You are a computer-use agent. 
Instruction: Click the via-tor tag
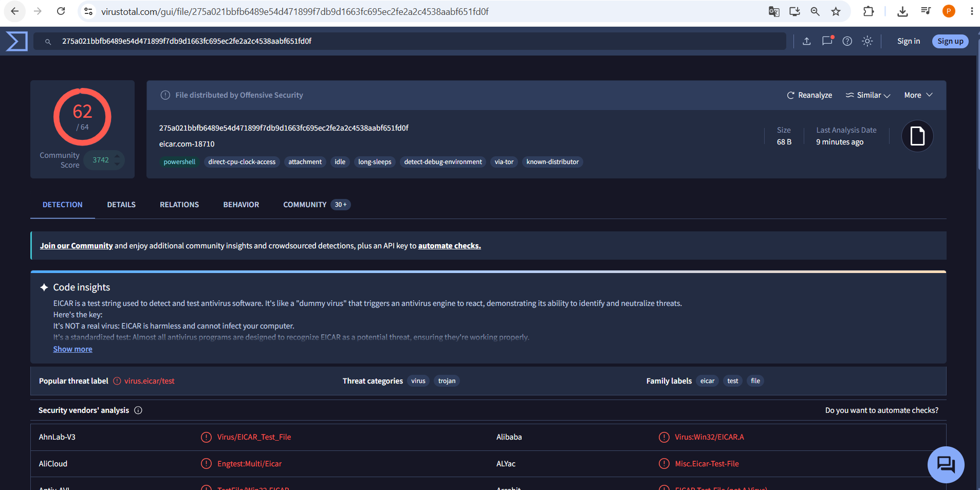click(504, 162)
